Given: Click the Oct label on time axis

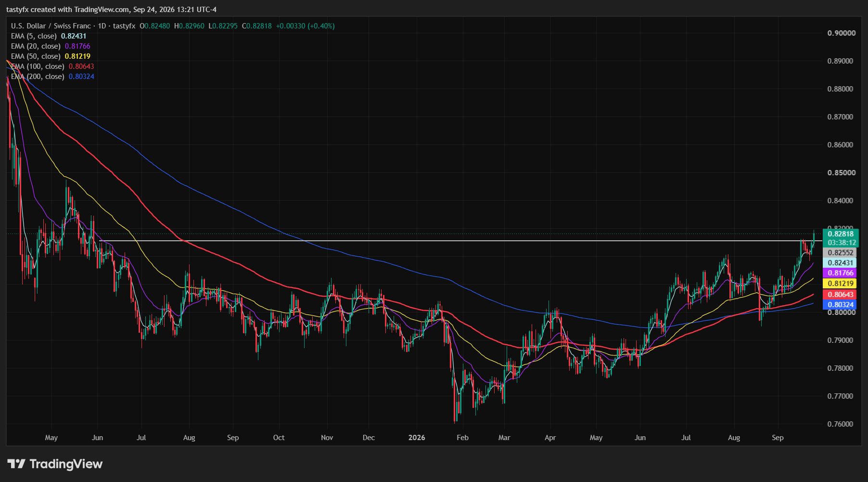Looking at the screenshot, I should [x=279, y=438].
